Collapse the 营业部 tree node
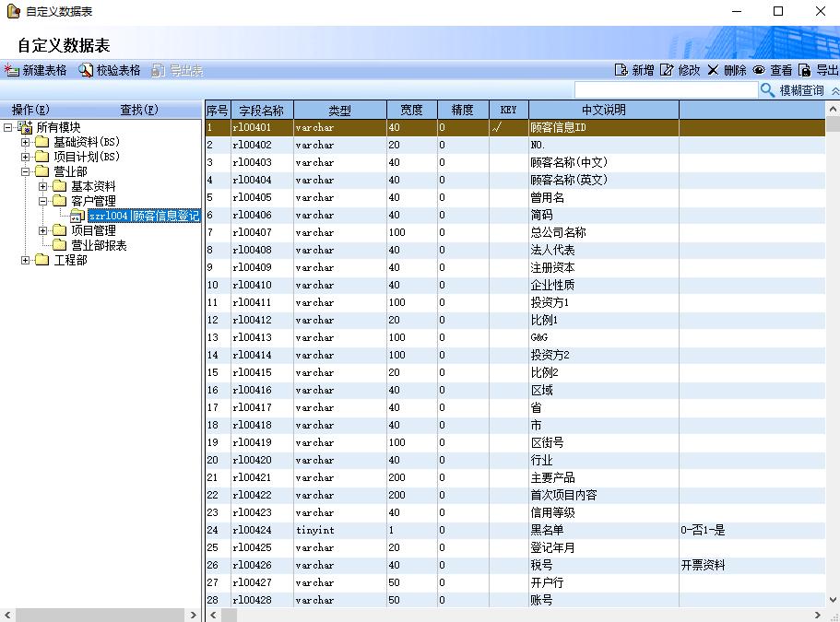The width and height of the screenshot is (840, 622). click(26, 172)
